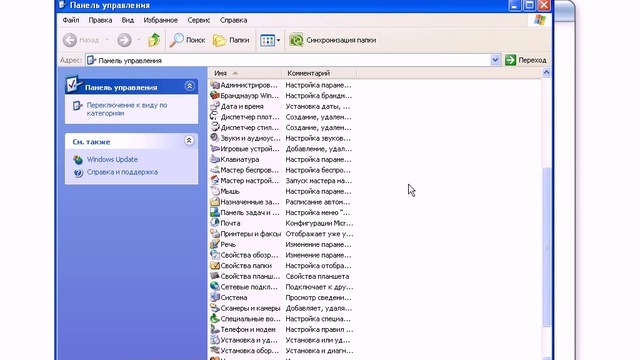Select the Принтеры и факсы icon
640x360 pixels.
click(x=215, y=233)
